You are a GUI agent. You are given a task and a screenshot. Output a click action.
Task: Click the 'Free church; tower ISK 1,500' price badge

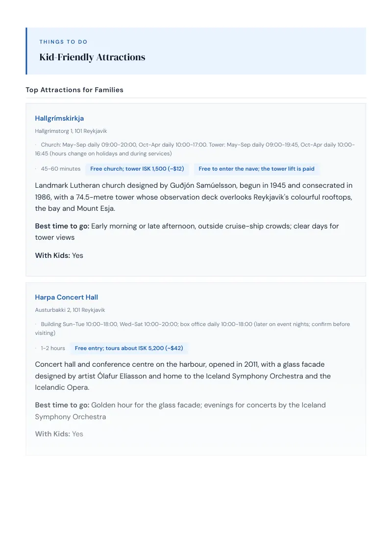click(137, 169)
